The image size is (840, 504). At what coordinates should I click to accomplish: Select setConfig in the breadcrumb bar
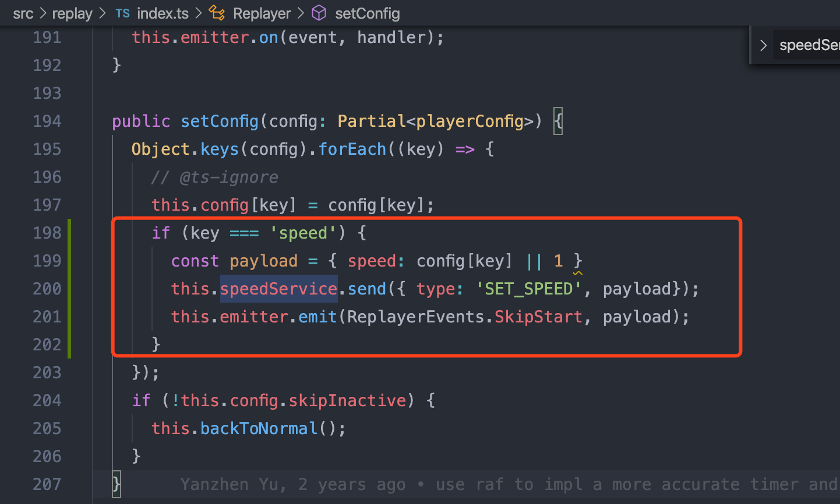[x=367, y=13]
